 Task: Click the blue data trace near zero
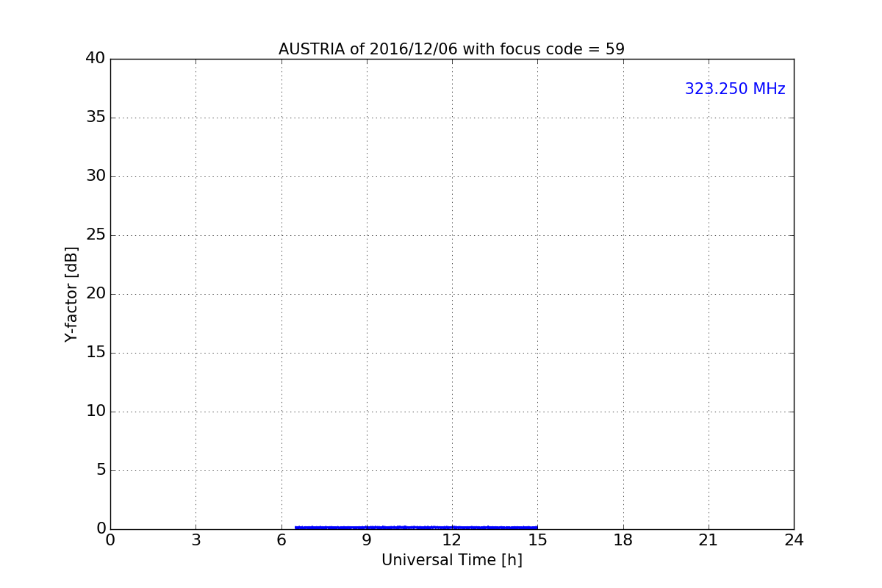click(416, 527)
